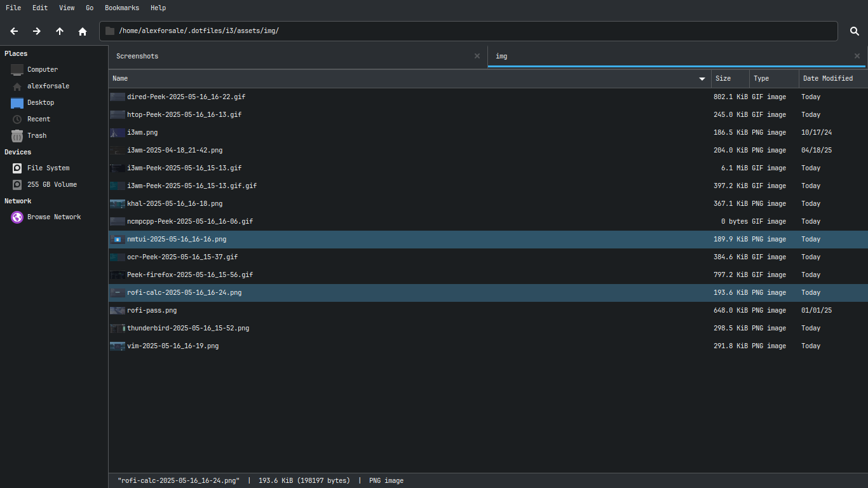Toggle sort order arrow in Name column
Image resolution: width=868 pixels, height=488 pixels.
(702, 79)
